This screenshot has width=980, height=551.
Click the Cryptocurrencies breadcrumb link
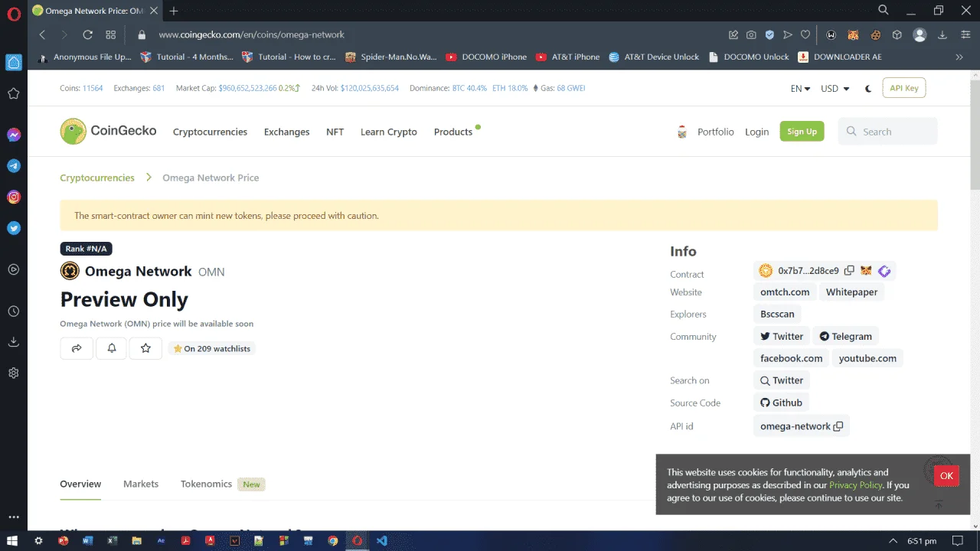tap(97, 178)
